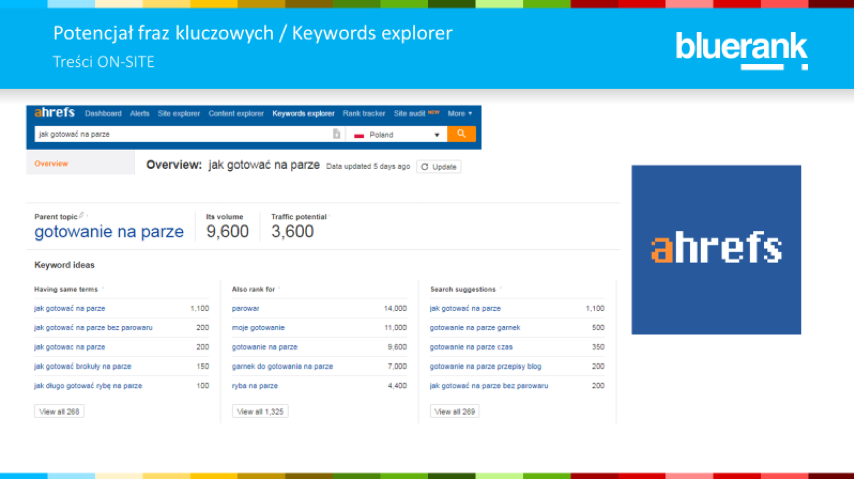Open Rank tracker
This screenshot has width=854, height=479.
click(364, 113)
